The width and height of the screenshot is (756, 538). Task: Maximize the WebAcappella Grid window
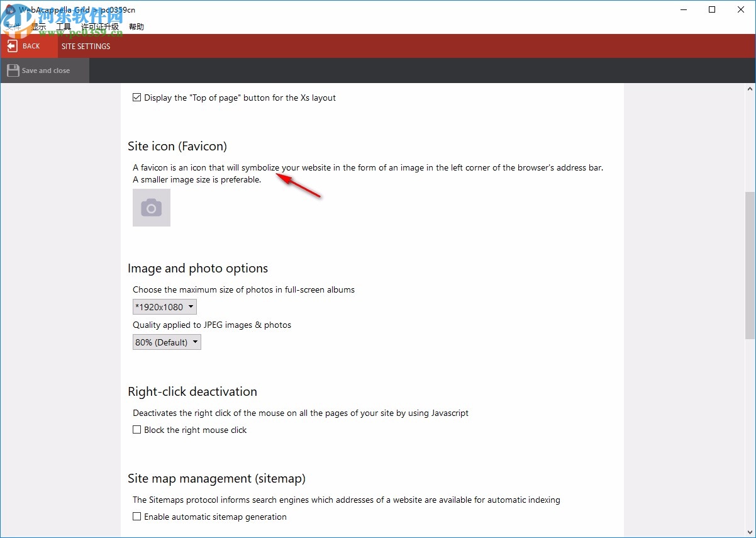[712, 9]
